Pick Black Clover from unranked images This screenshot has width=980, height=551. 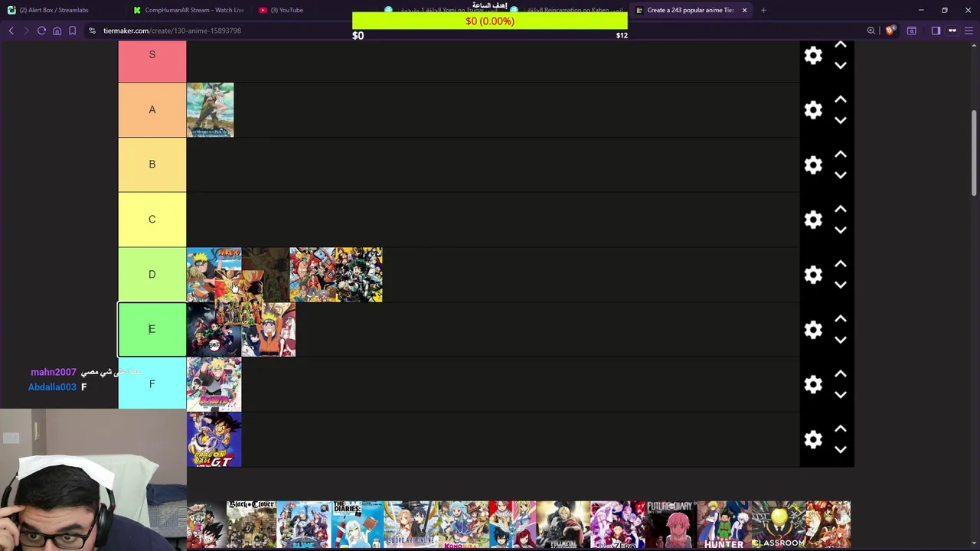[251, 525]
